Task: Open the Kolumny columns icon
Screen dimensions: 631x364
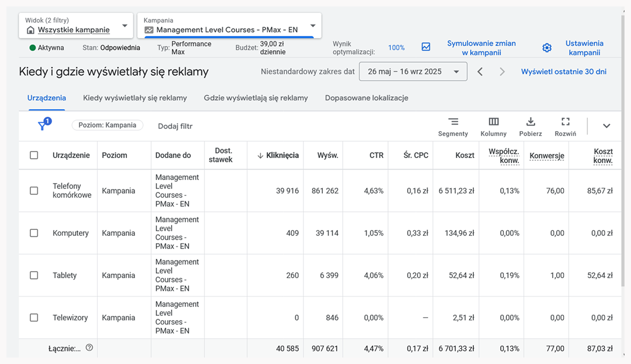Action: [x=493, y=122]
